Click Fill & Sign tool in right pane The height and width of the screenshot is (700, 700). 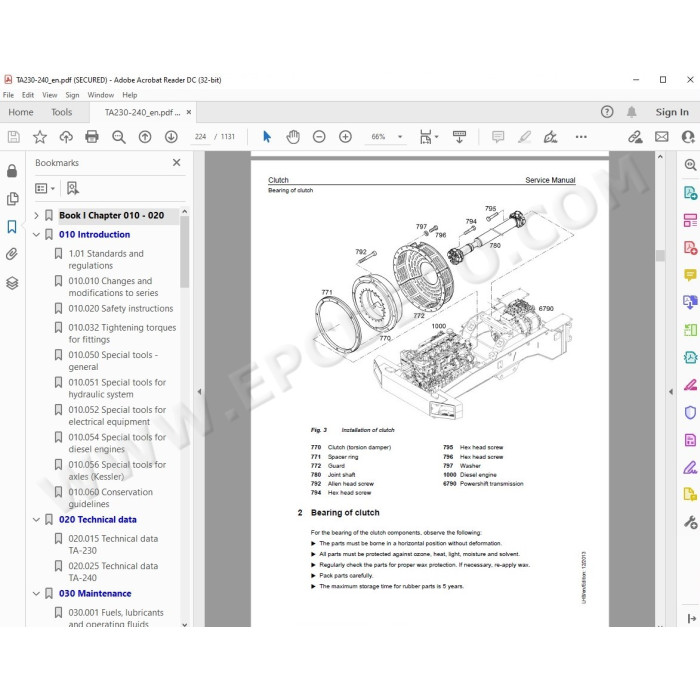690,467
